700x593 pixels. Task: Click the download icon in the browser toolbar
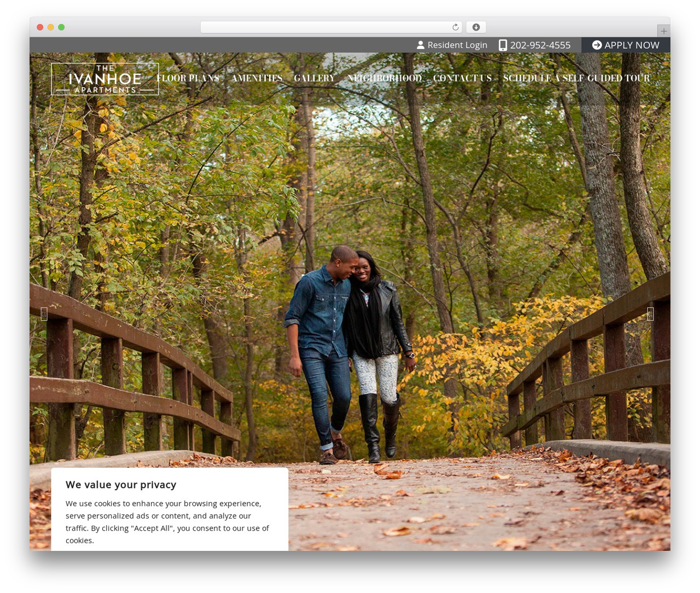point(476,27)
